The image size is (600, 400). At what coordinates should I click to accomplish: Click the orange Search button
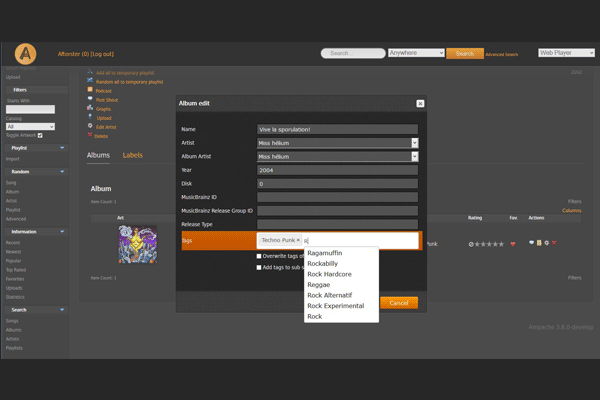[464, 53]
